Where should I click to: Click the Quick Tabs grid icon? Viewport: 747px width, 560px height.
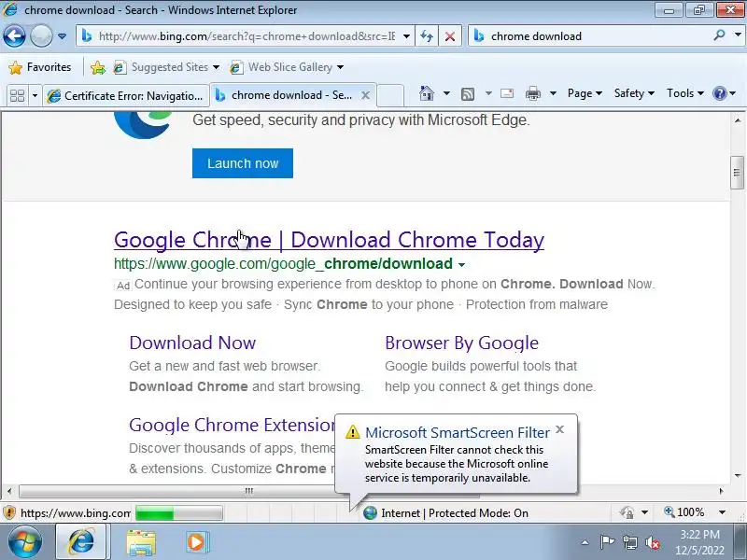[17, 96]
